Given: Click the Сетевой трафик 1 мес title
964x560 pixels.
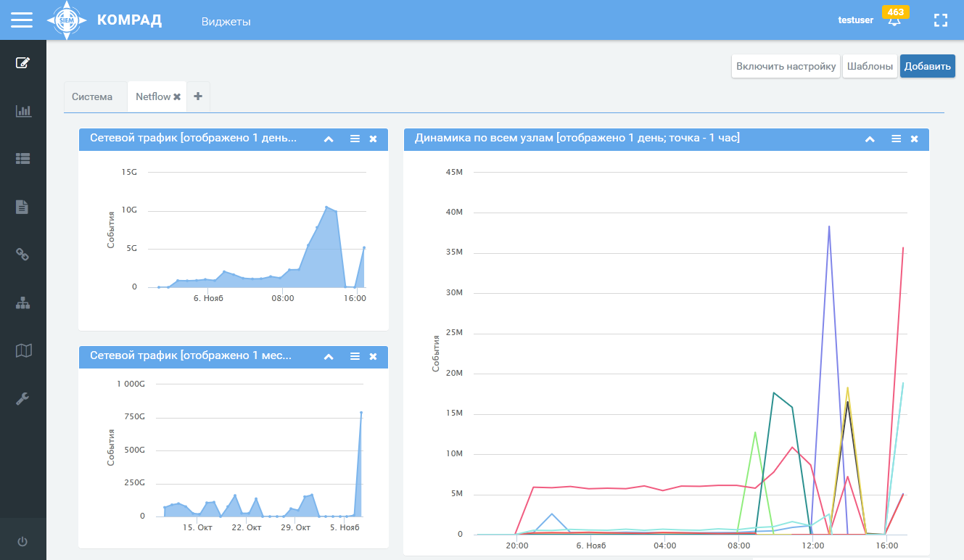Looking at the screenshot, I should click(191, 355).
